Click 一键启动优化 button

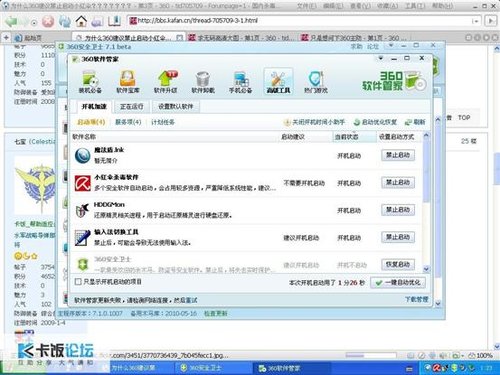398,283
